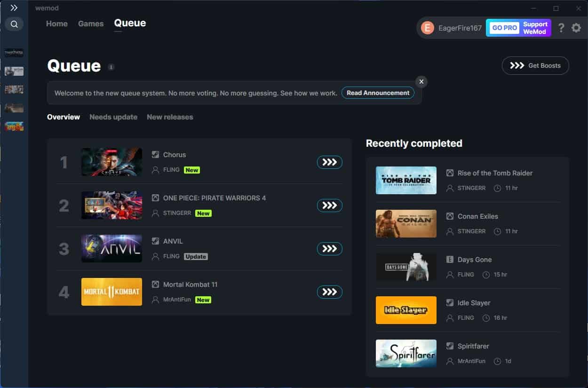588x388 pixels.
Task: Click the GO PRO button
Action: pyautogui.click(x=504, y=28)
